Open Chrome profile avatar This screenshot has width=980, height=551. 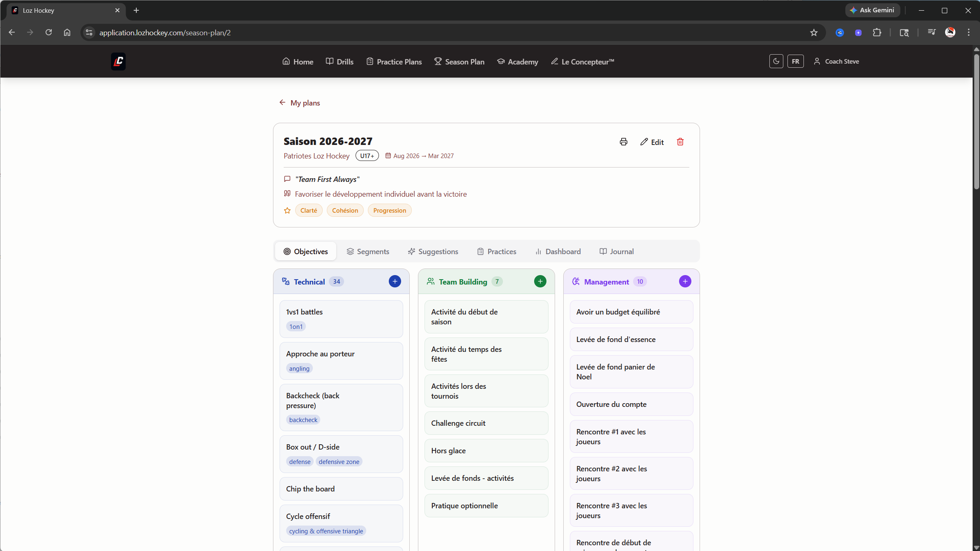coord(950,33)
